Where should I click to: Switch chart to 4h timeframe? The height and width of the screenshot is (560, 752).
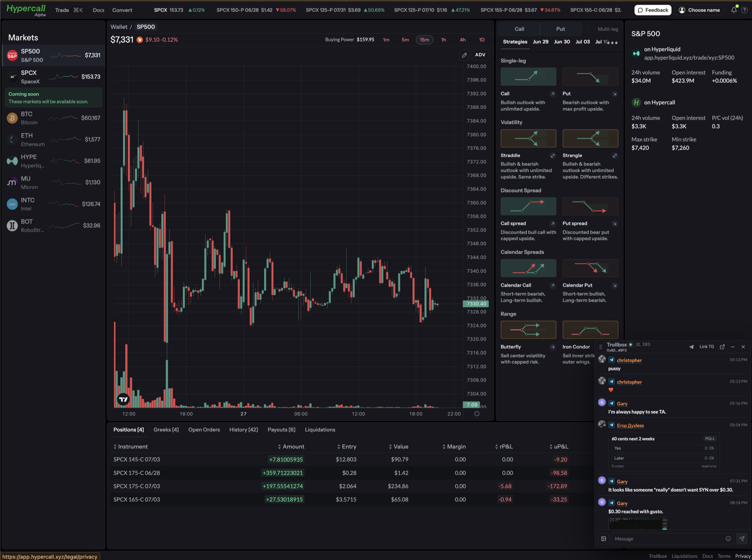click(462, 40)
